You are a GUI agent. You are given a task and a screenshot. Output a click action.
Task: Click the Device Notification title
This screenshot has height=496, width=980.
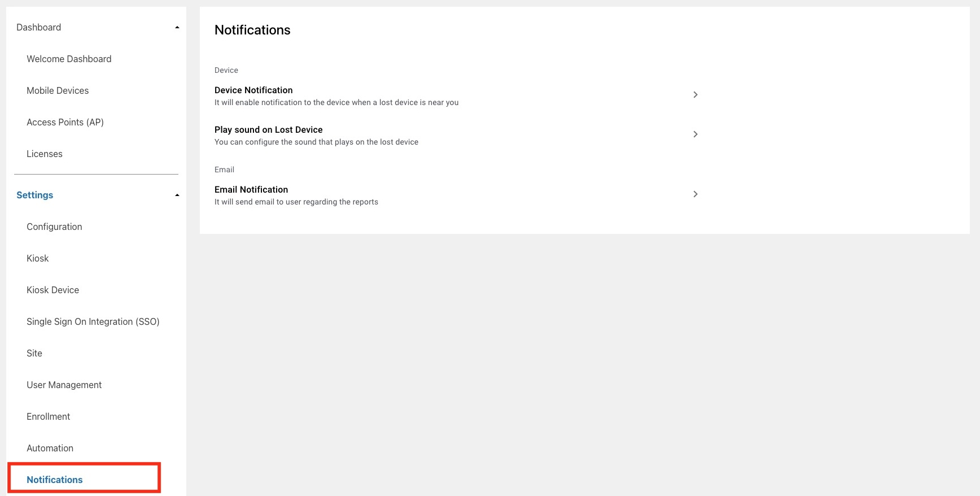[x=253, y=90]
